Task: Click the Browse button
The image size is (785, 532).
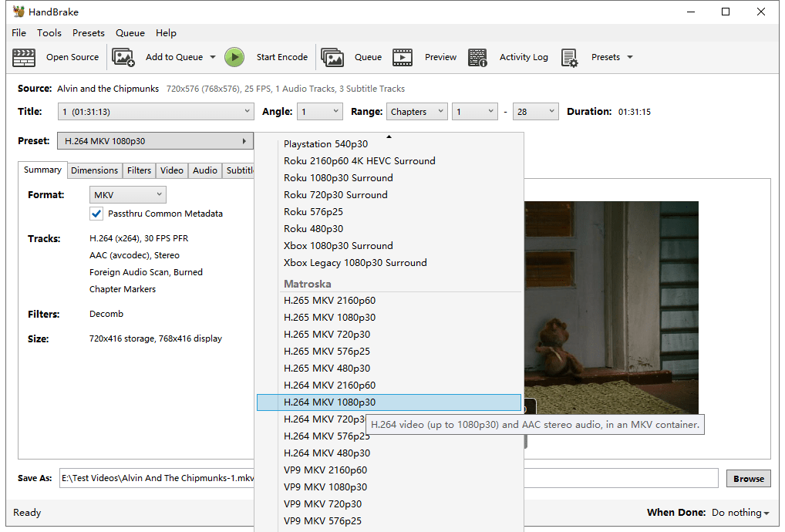Action: (747, 478)
